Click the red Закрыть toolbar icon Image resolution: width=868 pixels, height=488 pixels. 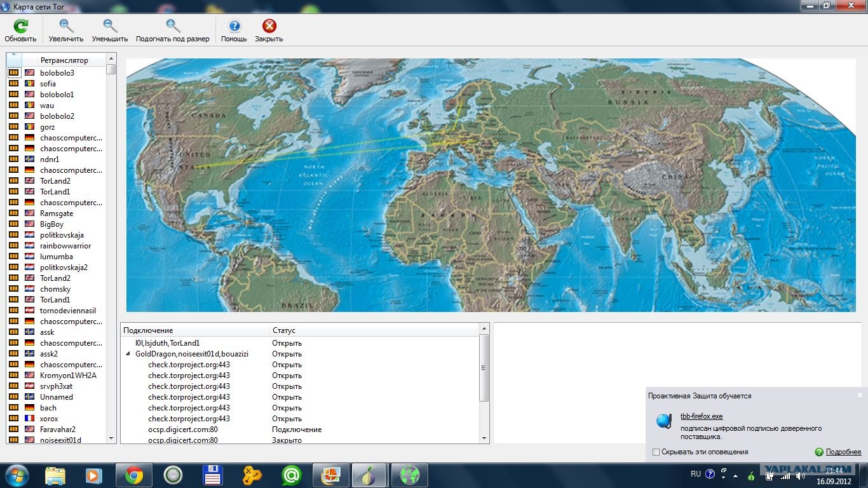click(x=269, y=27)
